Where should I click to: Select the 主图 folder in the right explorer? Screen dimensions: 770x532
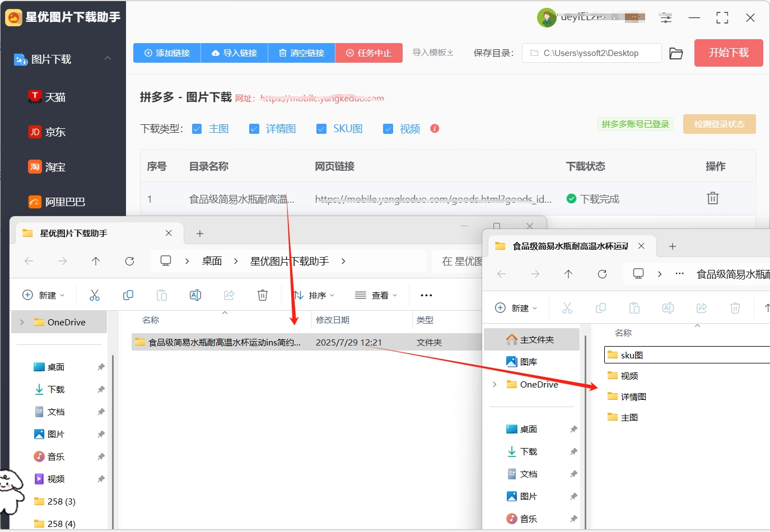click(623, 417)
